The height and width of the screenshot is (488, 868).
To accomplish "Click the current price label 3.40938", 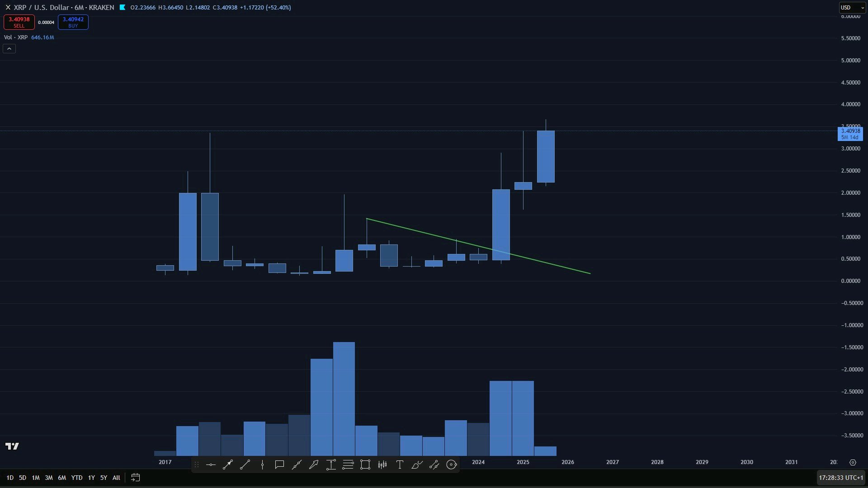I will pos(850,134).
